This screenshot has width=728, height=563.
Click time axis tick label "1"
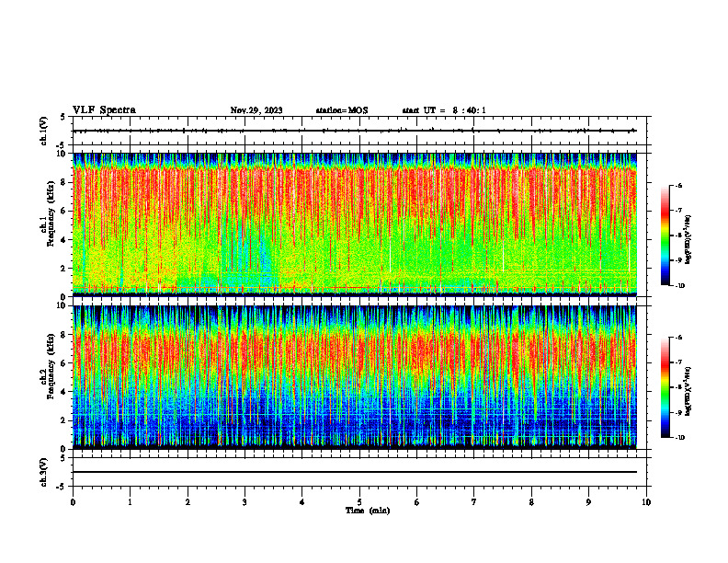point(130,502)
